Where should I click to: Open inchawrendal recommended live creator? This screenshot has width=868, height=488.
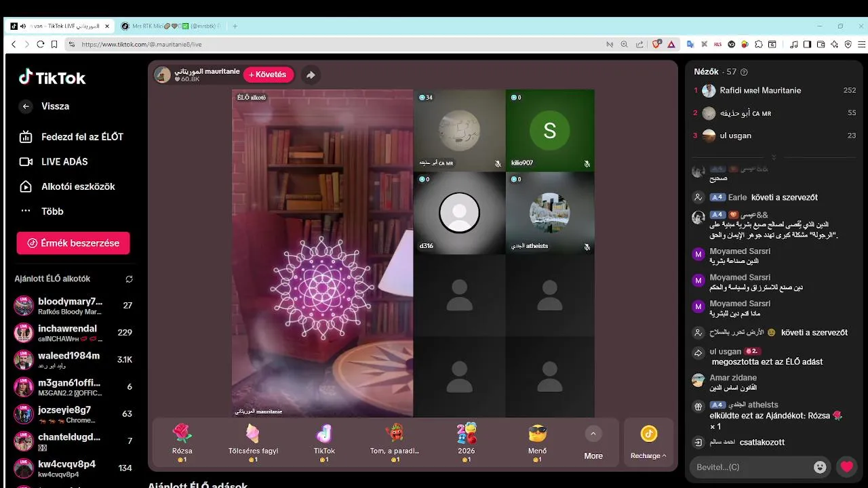[73, 333]
